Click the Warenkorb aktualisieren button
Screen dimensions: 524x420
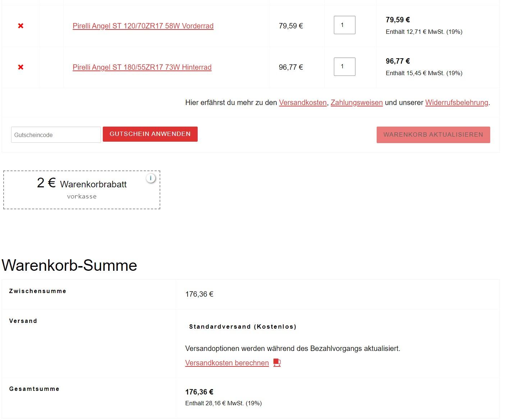[x=433, y=135]
